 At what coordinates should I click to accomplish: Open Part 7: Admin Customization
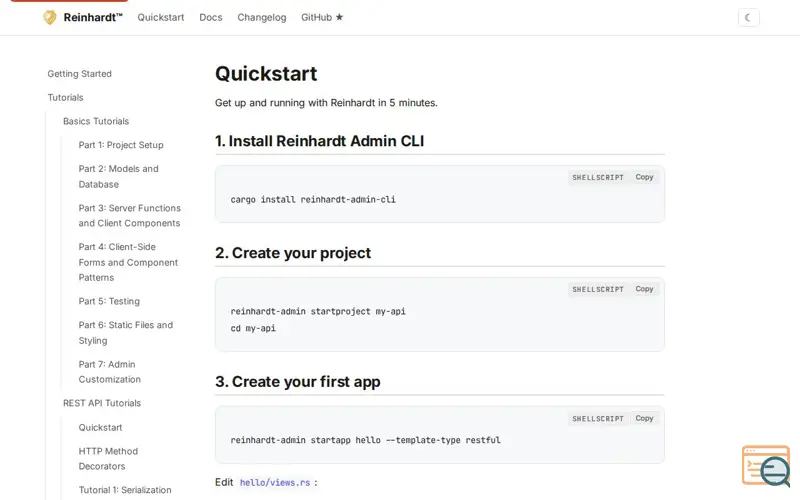110,372
